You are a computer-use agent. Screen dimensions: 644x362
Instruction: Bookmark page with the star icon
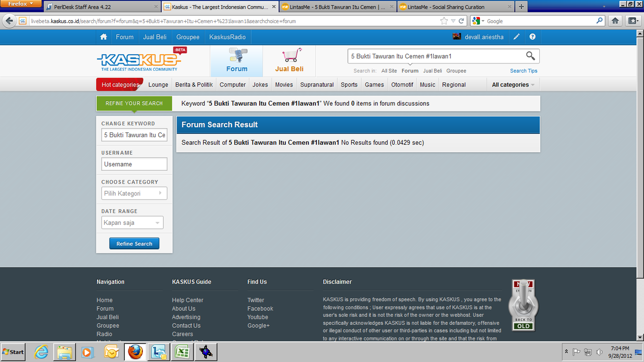coord(444,21)
